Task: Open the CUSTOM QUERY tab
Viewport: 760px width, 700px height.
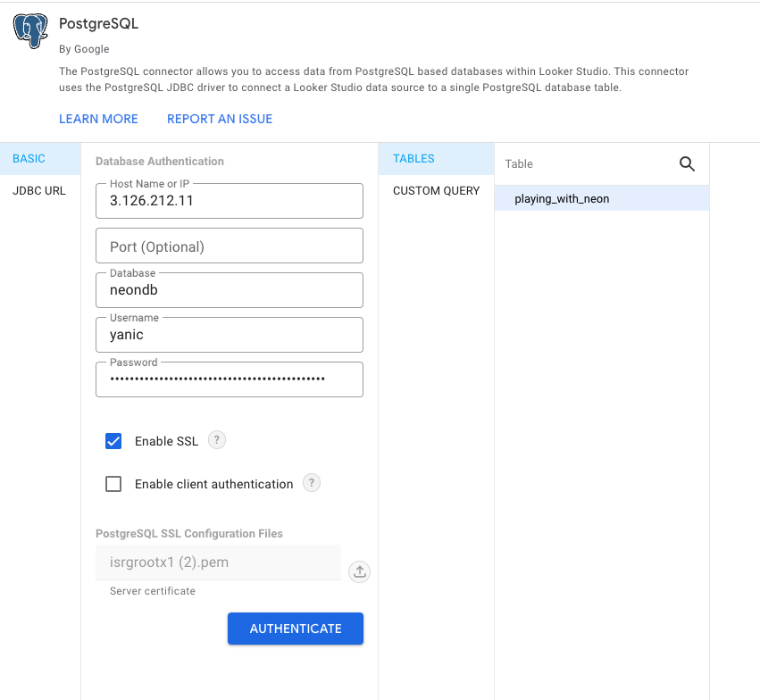Action: point(436,191)
